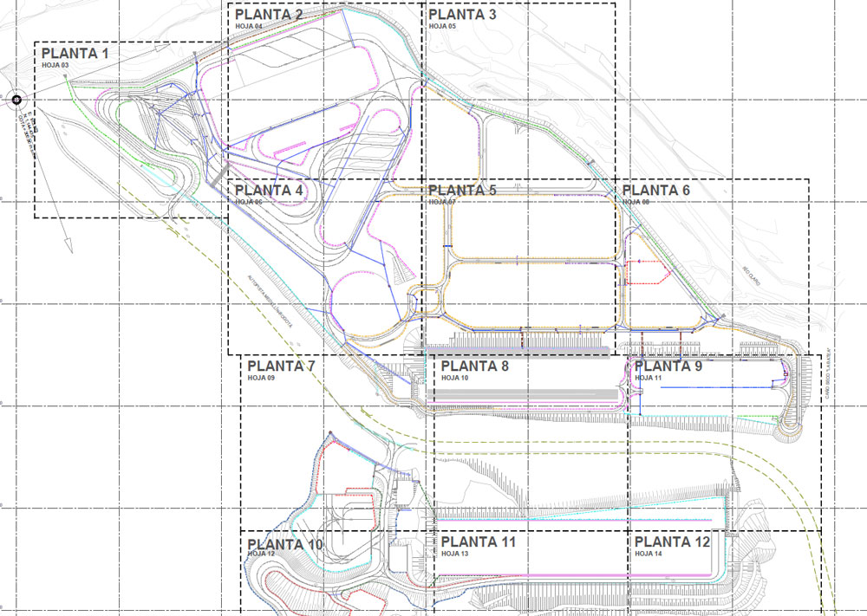The image size is (867, 616).
Task: Select the HOJA 10 sheet number
Action: (454, 379)
